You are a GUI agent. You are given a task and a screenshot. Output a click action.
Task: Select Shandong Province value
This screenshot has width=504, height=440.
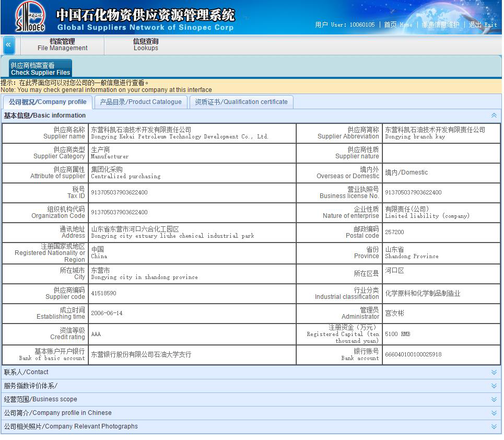point(412,253)
